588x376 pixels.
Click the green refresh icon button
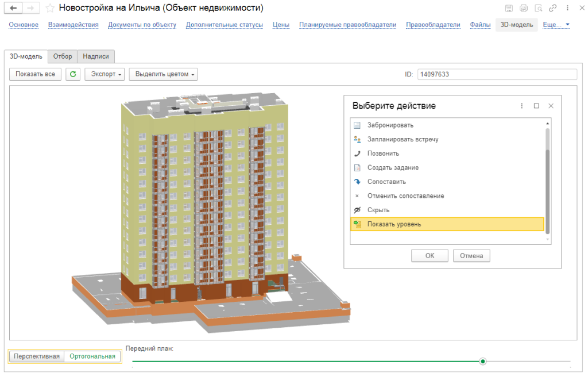click(x=73, y=74)
